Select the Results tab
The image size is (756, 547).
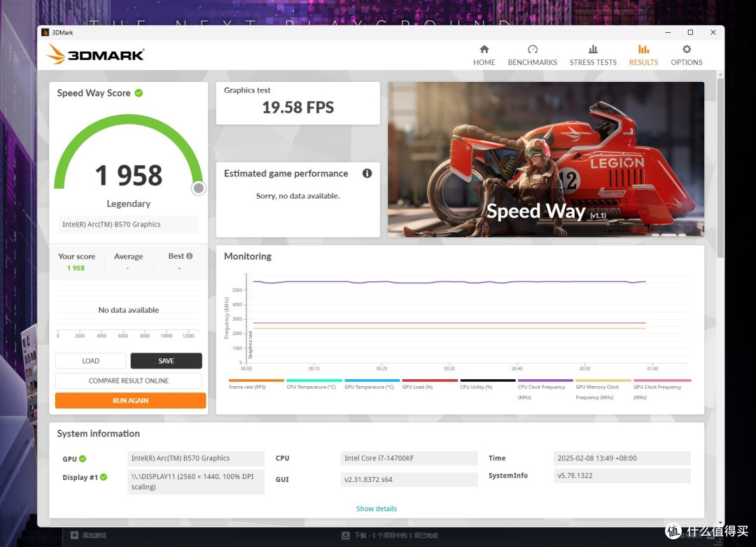point(643,55)
